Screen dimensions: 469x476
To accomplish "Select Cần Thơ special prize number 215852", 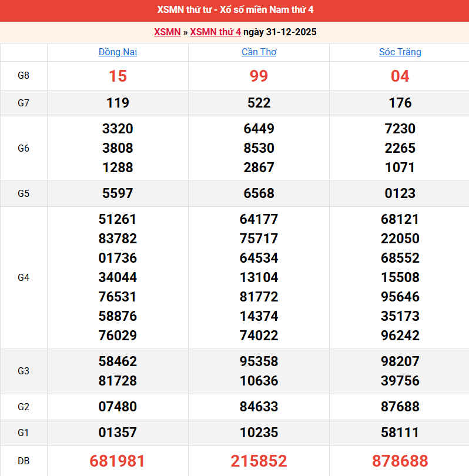I will 259,461.
